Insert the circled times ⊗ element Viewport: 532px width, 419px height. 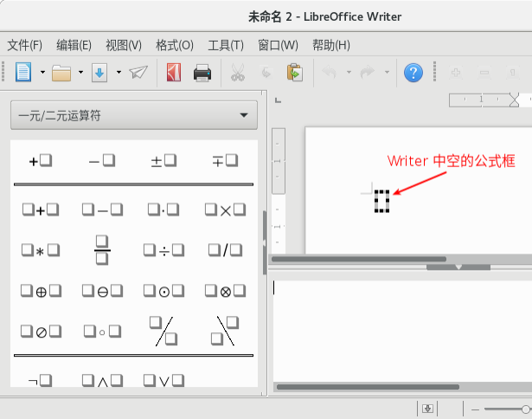point(225,292)
